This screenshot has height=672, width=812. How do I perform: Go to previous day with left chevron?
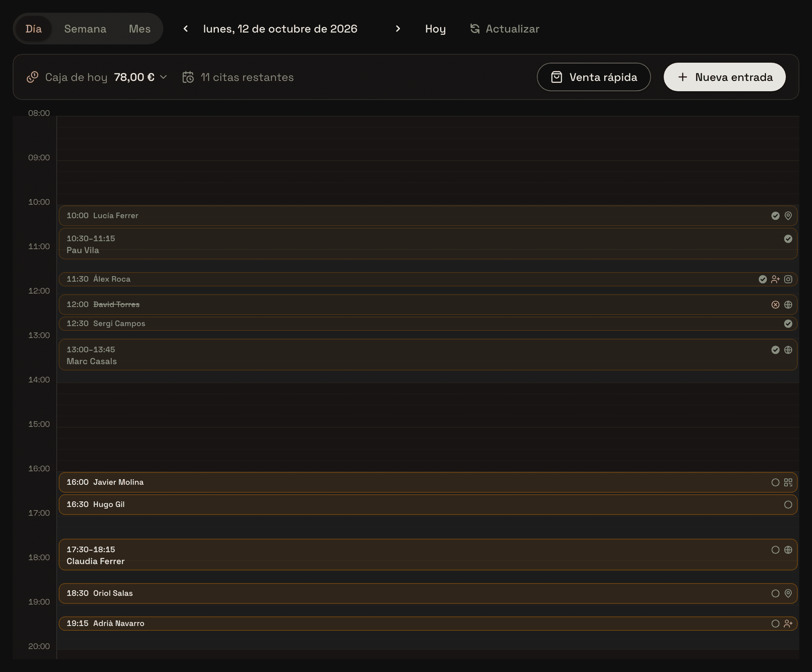pyautogui.click(x=186, y=29)
